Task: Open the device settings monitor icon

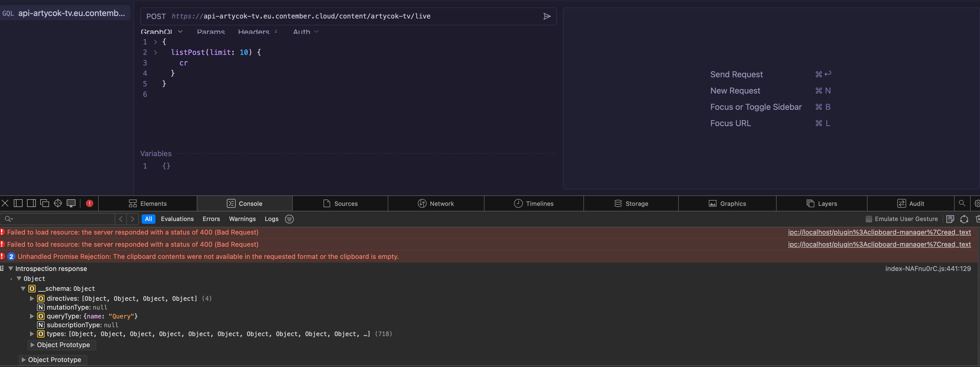Action: 71,203
